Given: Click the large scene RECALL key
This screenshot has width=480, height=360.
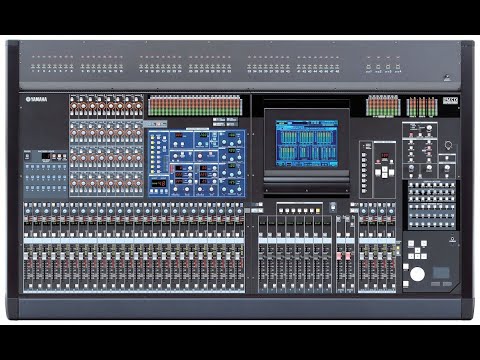Looking at the screenshot, I should pyautogui.click(x=392, y=173).
